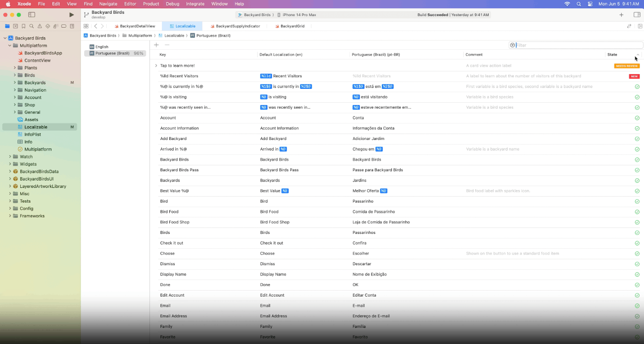Viewport: 644px width, 344px height.
Task: Open the Bookmark navigator
Action: pyautogui.click(x=23, y=26)
